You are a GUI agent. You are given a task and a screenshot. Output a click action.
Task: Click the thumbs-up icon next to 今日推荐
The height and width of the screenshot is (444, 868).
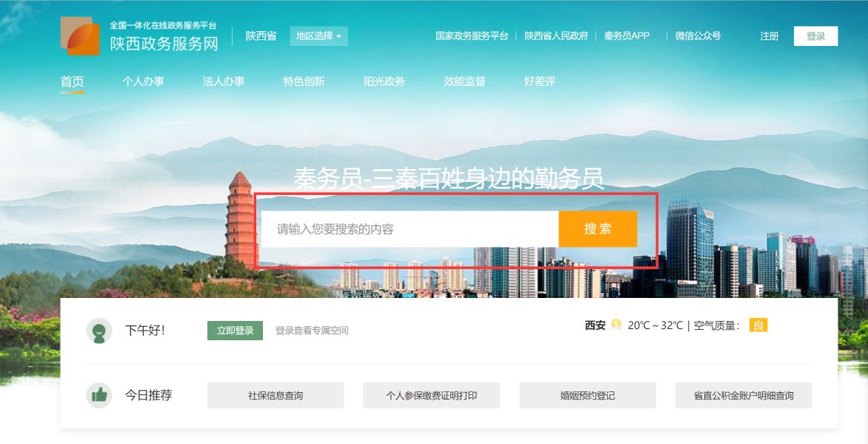tap(99, 395)
